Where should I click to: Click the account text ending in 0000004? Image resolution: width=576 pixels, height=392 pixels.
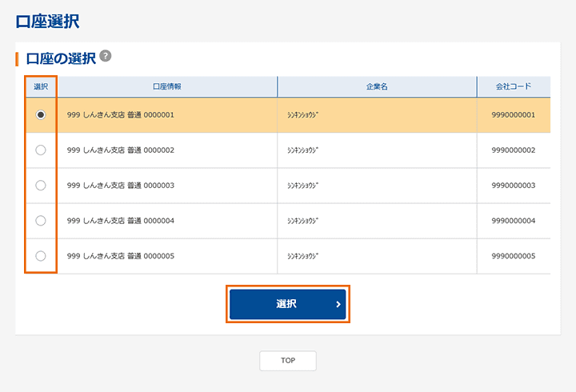click(x=121, y=221)
